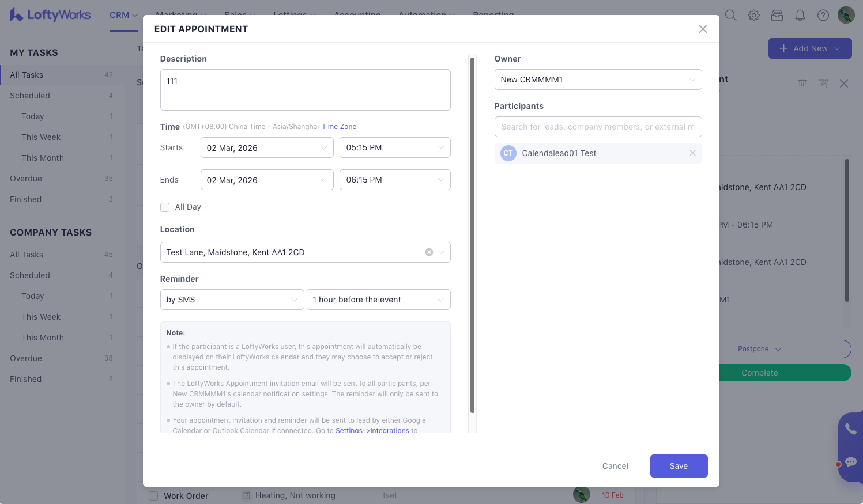
Task: Open the settings gear icon
Action: [x=753, y=16]
